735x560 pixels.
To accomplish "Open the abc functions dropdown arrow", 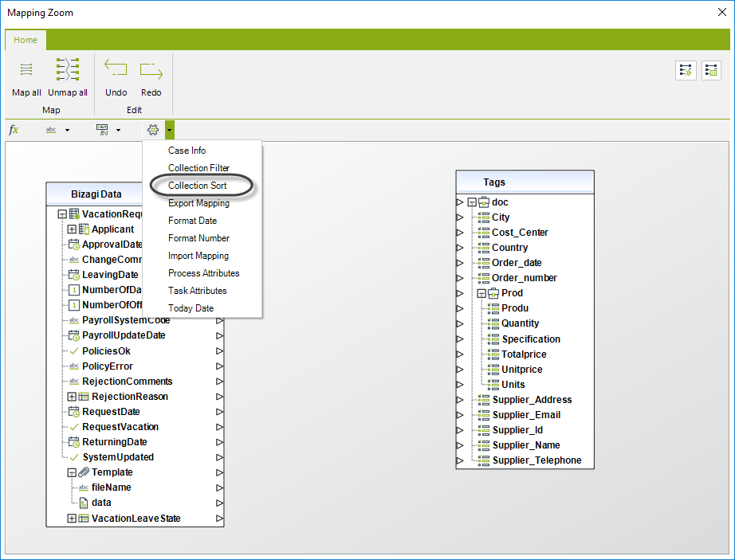I will 68,130.
